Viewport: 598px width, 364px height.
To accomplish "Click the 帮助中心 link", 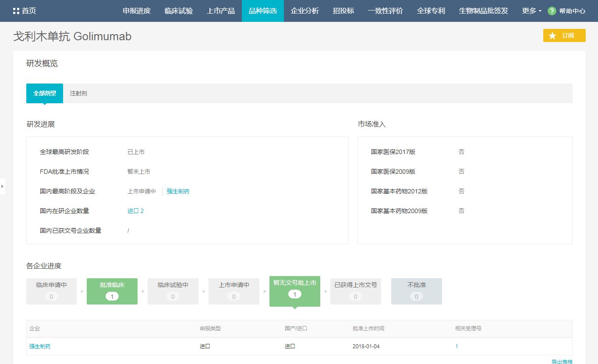I will pos(572,11).
